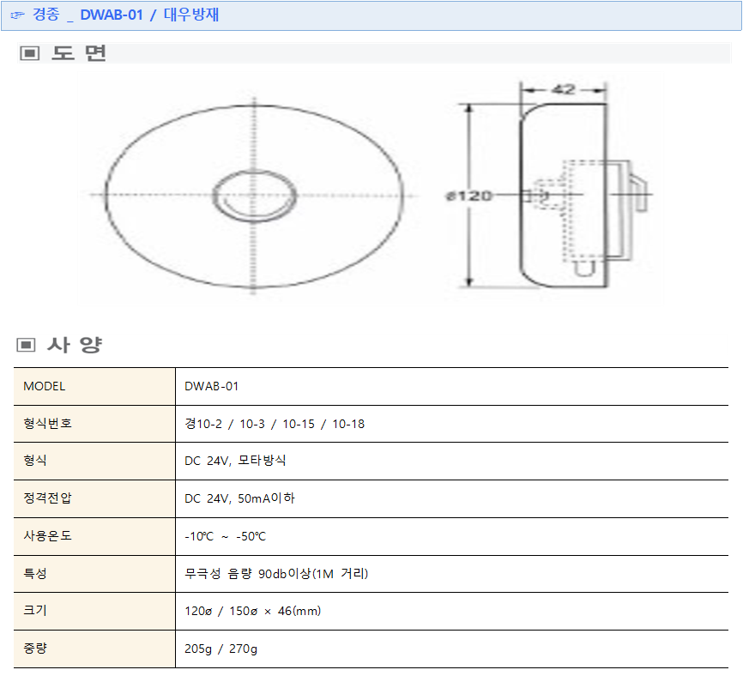Click the 정격전압 label cell
Screen dimensions: 743x700
pyautogui.click(x=94, y=498)
